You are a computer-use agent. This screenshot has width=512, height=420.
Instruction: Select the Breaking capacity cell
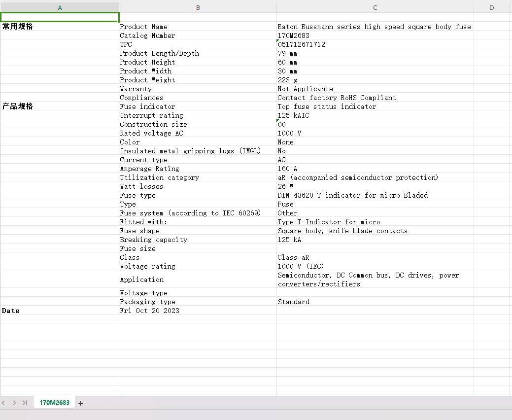coord(198,239)
